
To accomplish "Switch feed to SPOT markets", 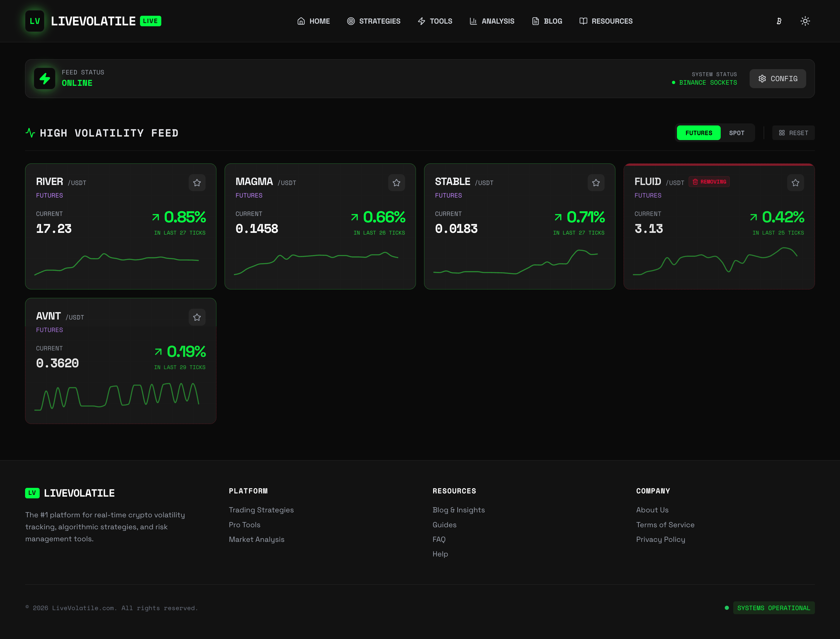I will coord(736,133).
